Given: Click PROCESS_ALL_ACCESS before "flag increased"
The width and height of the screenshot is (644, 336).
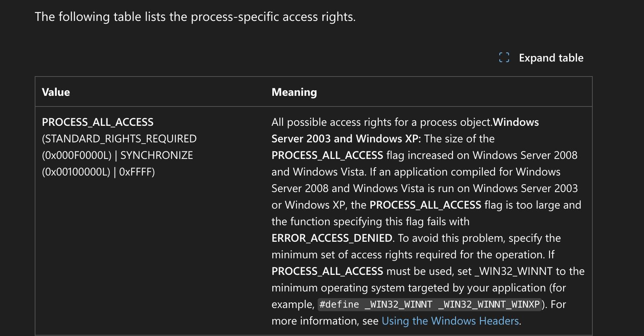Looking at the screenshot, I should 327,155.
